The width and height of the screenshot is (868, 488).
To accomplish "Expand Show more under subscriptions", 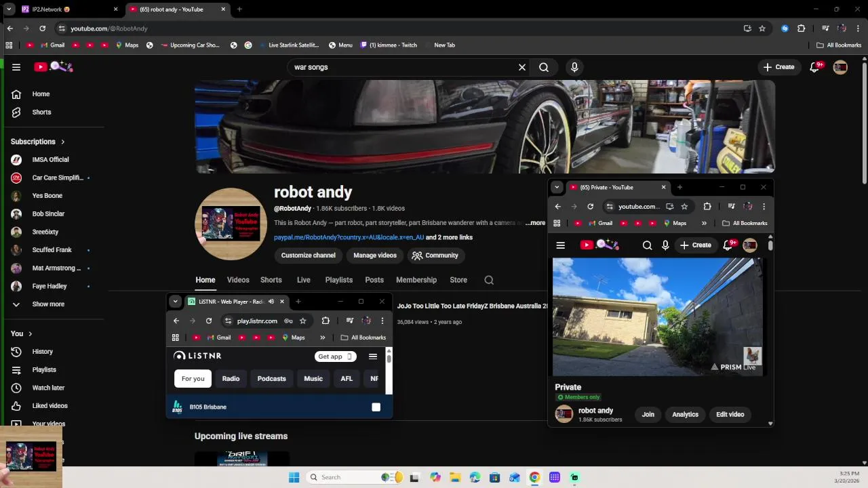I will [48, 304].
